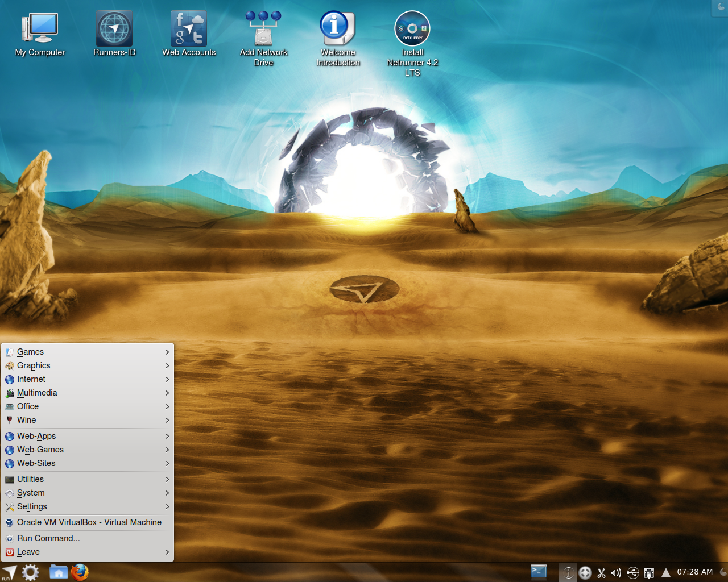Click the info notification icon in the system tray
This screenshot has width=728, height=582.
568,573
